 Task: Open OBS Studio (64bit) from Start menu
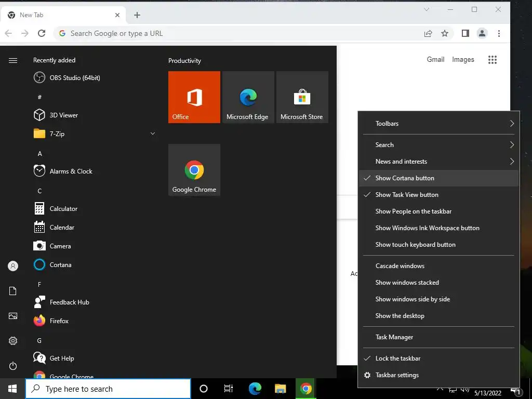[x=67, y=78]
